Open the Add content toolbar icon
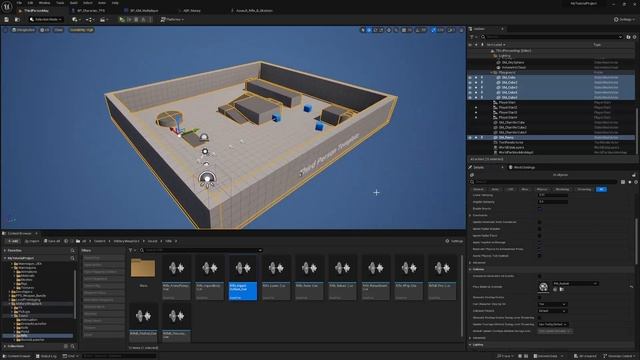 click(75, 19)
